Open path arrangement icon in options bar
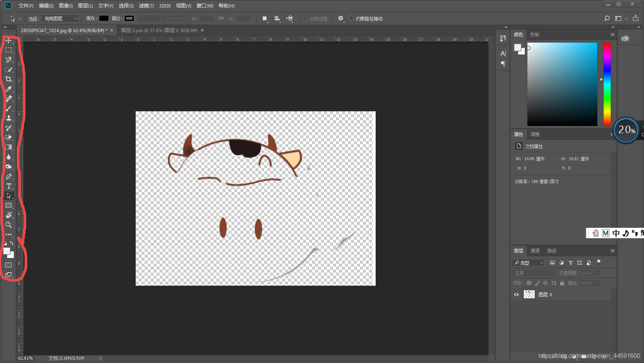This screenshot has width=644, height=363. click(x=289, y=18)
